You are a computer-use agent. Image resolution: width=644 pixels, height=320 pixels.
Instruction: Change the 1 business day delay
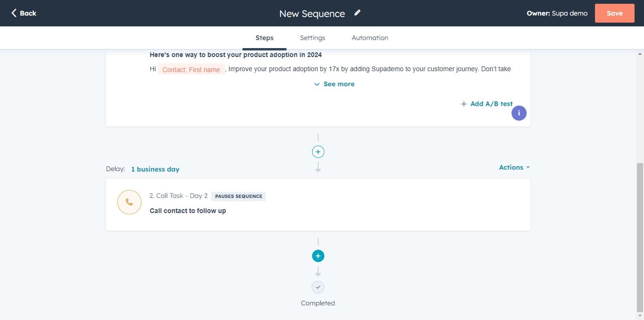pyautogui.click(x=155, y=169)
